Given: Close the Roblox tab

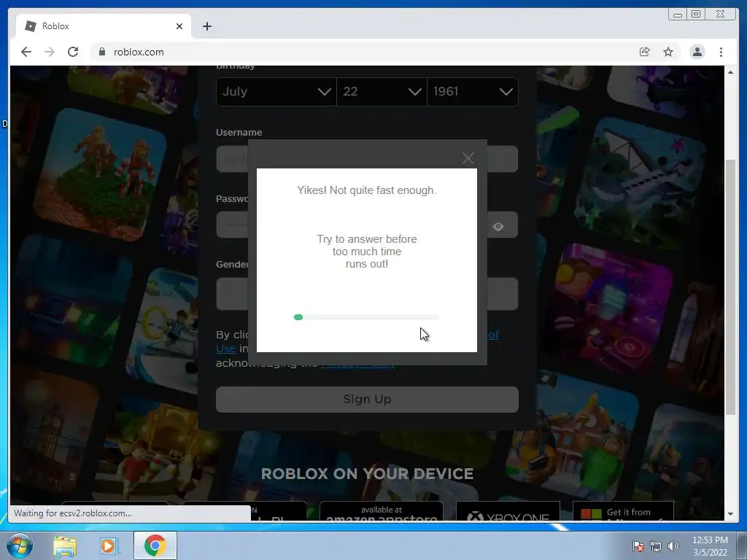Looking at the screenshot, I should tap(179, 26).
